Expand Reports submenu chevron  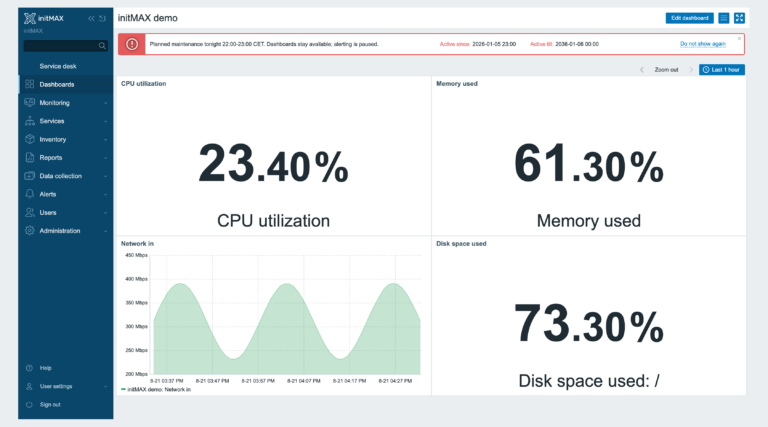pos(105,158)
